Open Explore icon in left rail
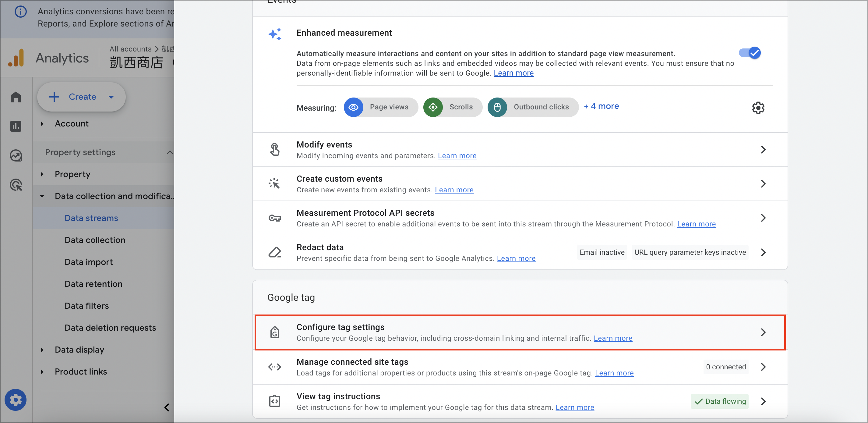The image size is (868, 423). 16,156
